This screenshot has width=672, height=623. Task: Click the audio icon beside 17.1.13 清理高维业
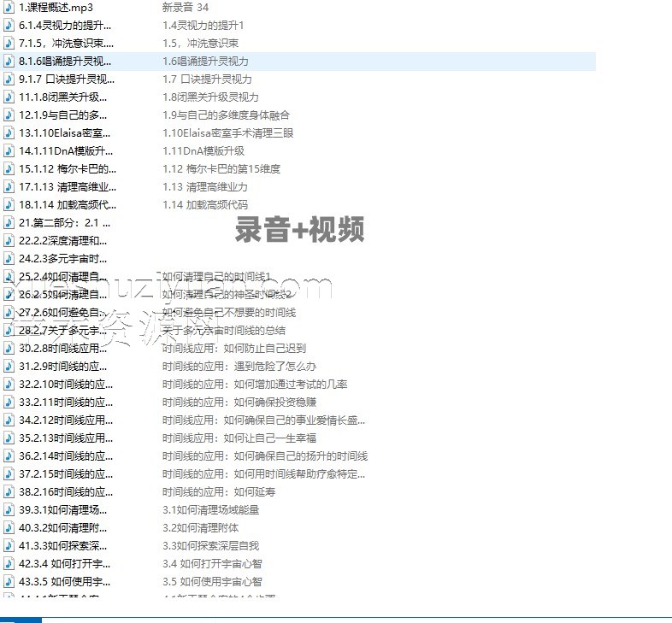point(9,187)
